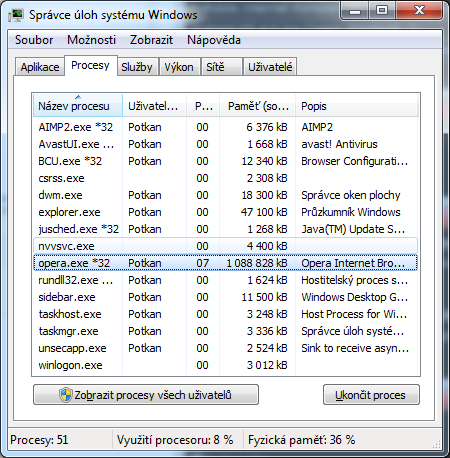Switch to the Aplikace tab
This screenshot has height=458, width=450.
40,67
